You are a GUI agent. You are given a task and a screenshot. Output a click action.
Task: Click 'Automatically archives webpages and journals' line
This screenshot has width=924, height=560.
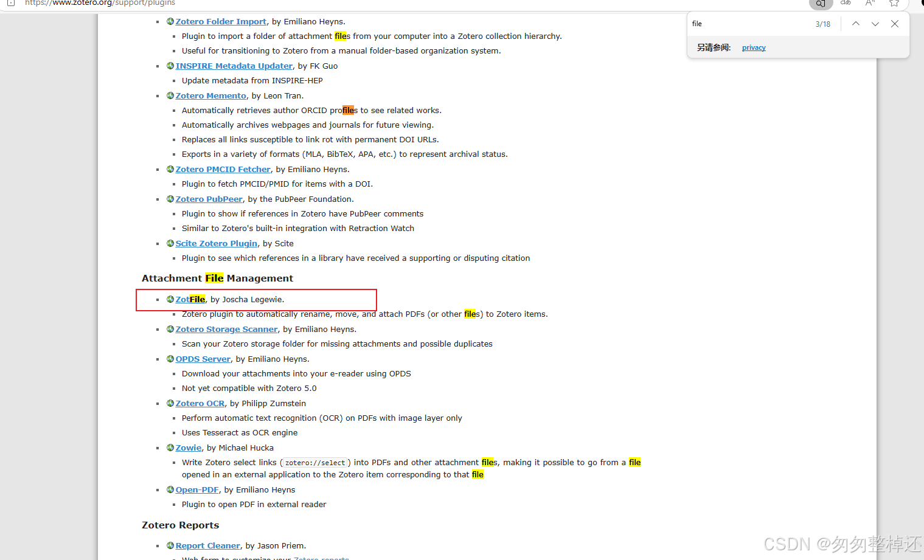tap(308, 125)
